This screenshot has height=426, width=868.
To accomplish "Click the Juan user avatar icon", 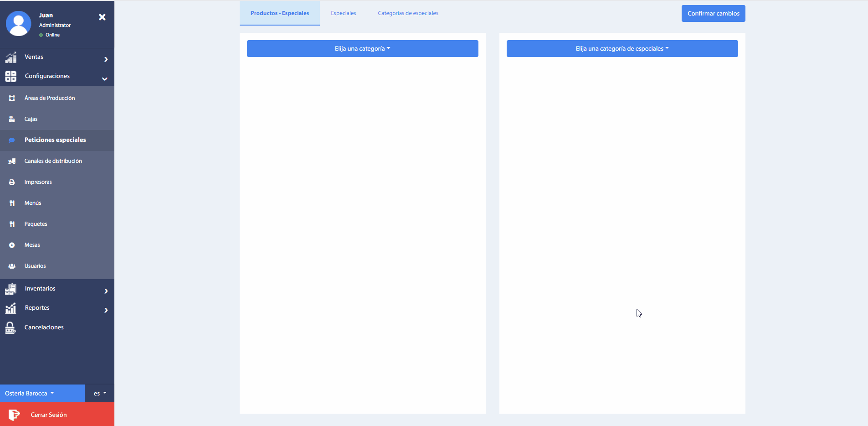I will click(18, 23).
